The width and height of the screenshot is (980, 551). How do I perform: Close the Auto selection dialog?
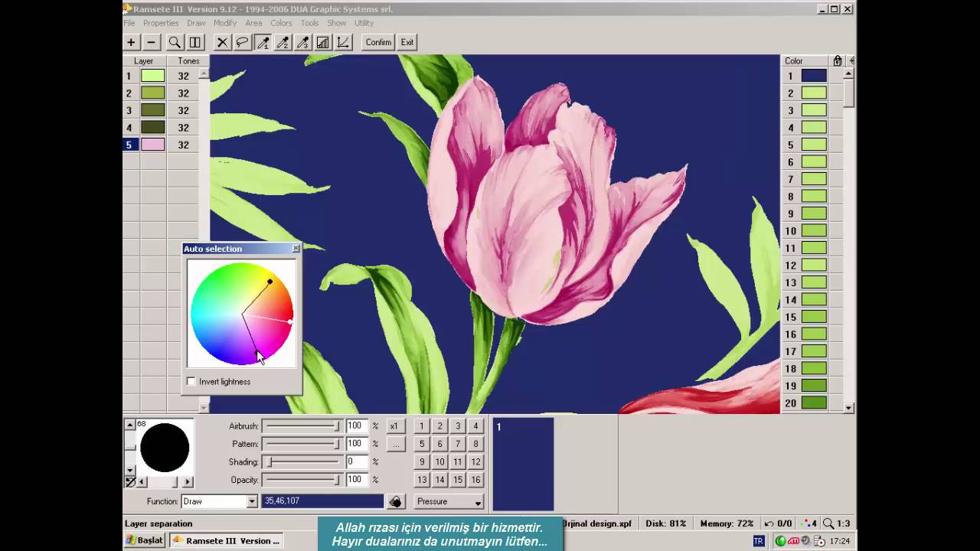(x=296, y=249)
